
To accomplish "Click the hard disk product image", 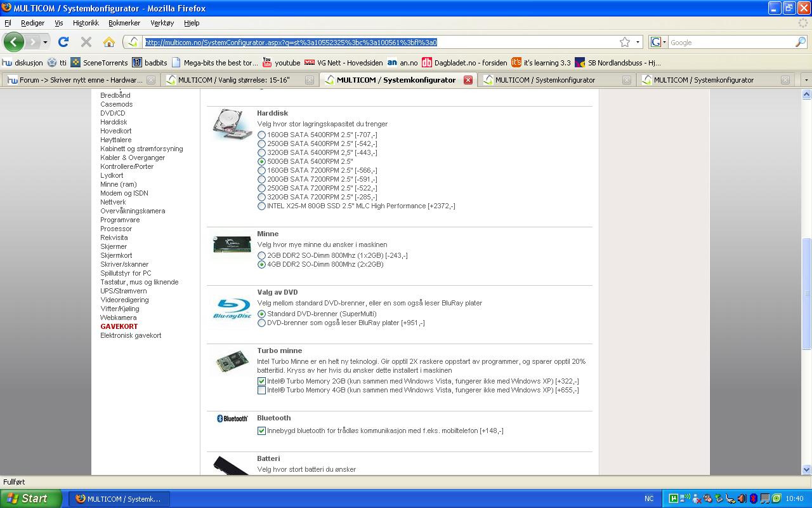I will (232, 124).
